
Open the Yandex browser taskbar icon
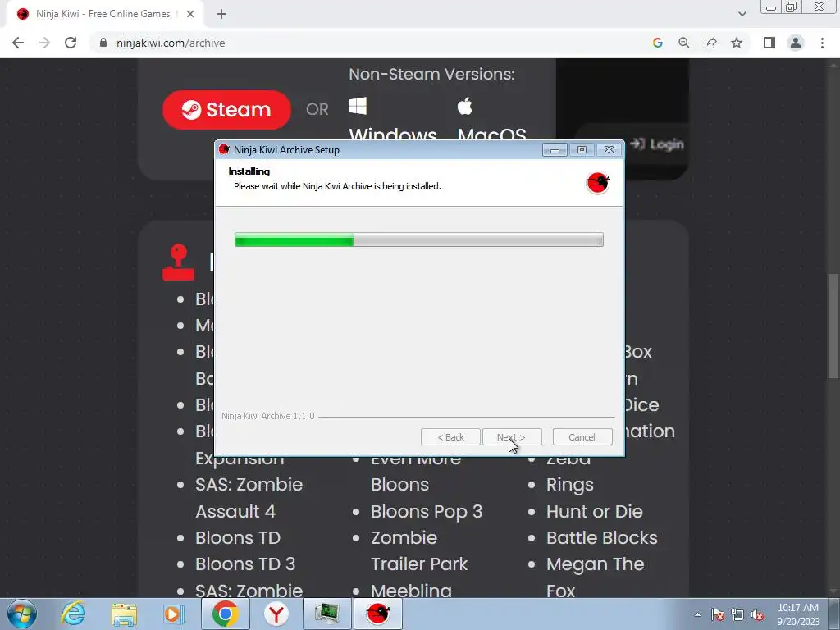tap(276, 614)
